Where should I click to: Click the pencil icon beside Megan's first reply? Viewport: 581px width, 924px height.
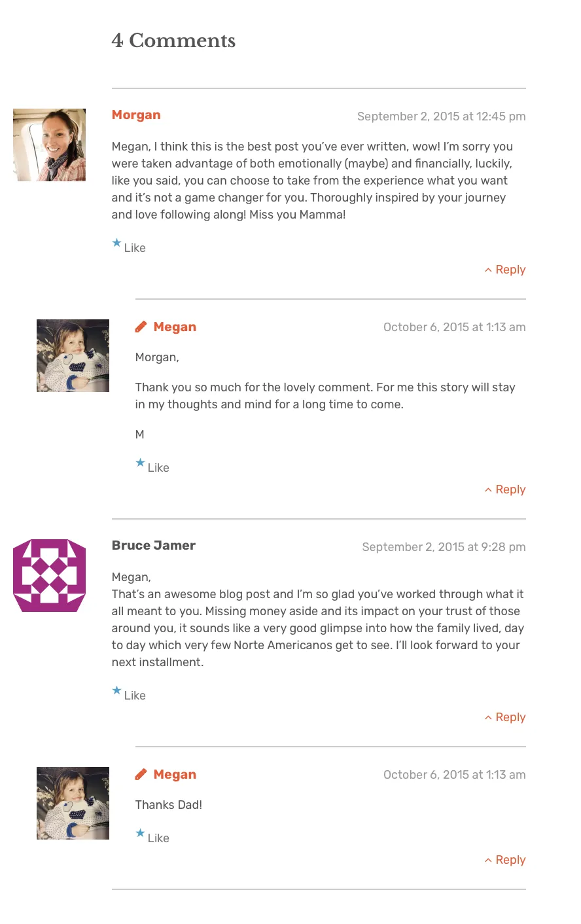141,327
